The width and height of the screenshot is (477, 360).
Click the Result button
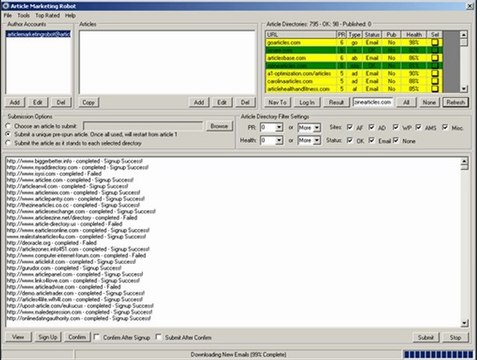pyautogui.click(x=336, y=102)
